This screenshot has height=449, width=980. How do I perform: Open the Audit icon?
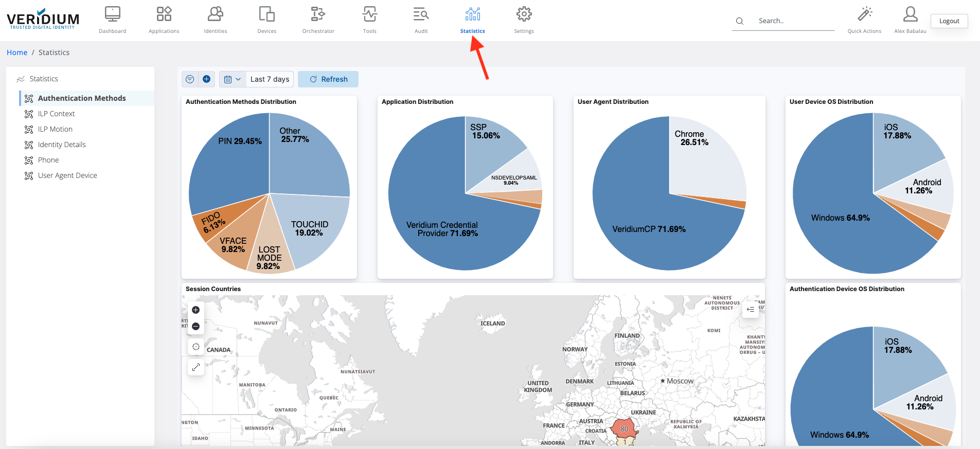pyautogui.click(x=421, y=14)
